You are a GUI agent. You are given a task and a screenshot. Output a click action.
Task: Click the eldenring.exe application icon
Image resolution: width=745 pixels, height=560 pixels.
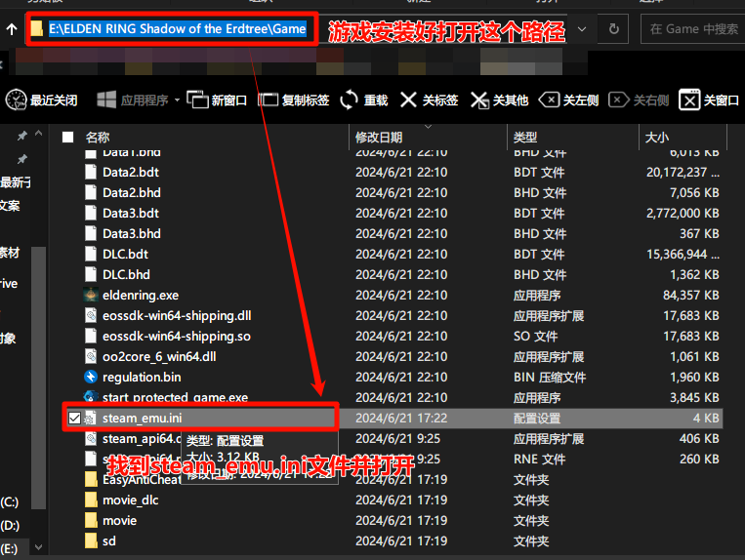pos(91,295)
